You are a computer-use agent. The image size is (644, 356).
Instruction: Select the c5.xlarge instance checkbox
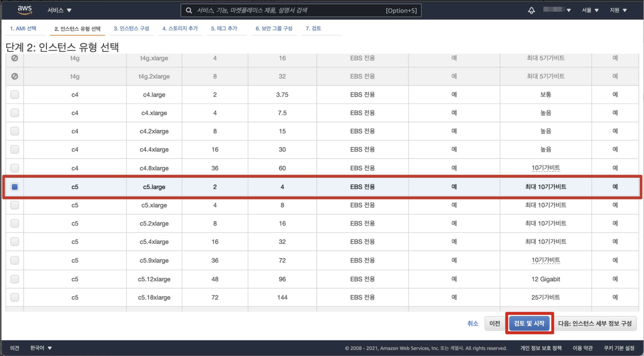15,205
